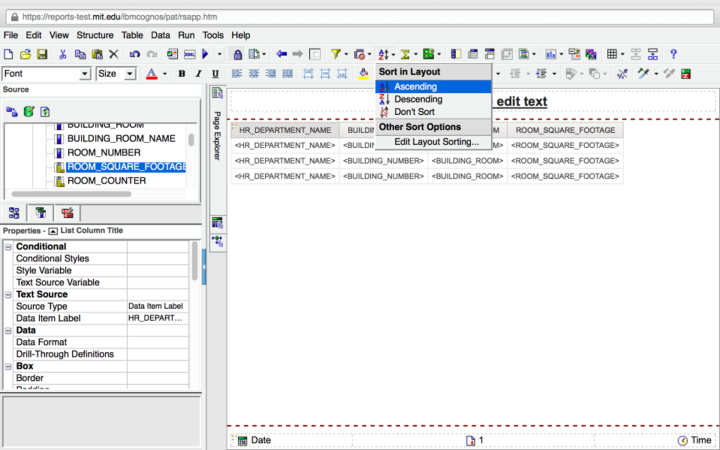720x450 pixels.
Task: Select Descending in sort menu
Action: pos(417,99)
